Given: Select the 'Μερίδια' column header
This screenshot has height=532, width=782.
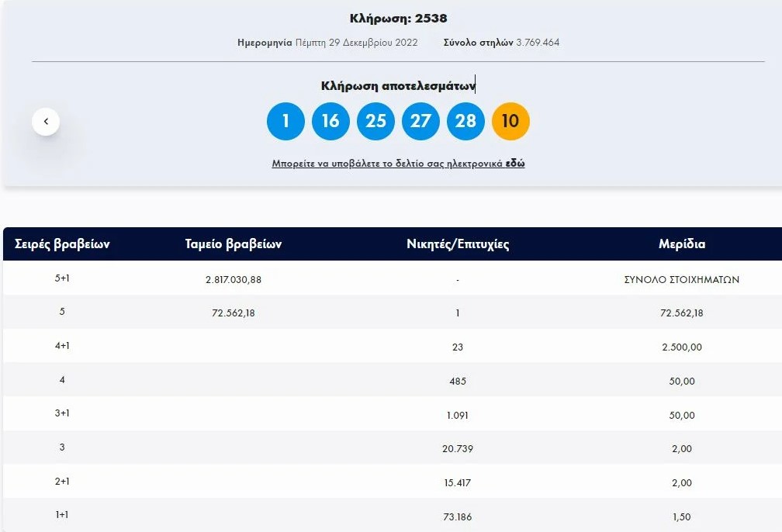Looking at the screenshot, I should 682,244.
